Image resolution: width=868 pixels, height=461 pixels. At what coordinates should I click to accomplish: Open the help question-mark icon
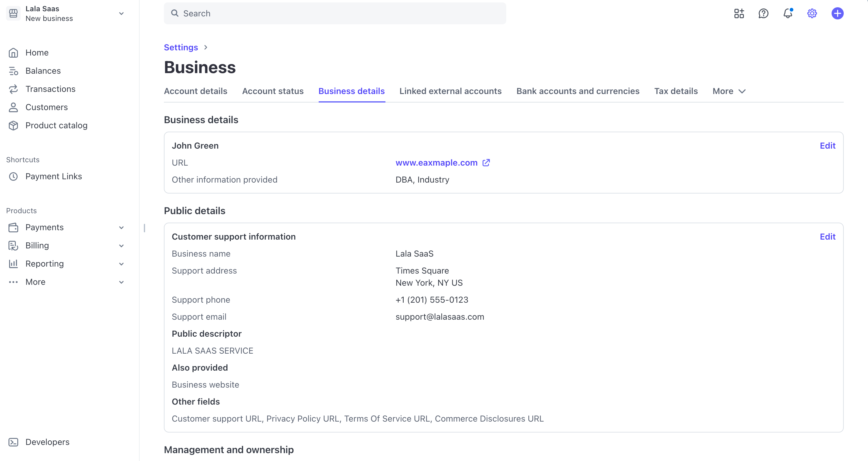click(763, 13)
